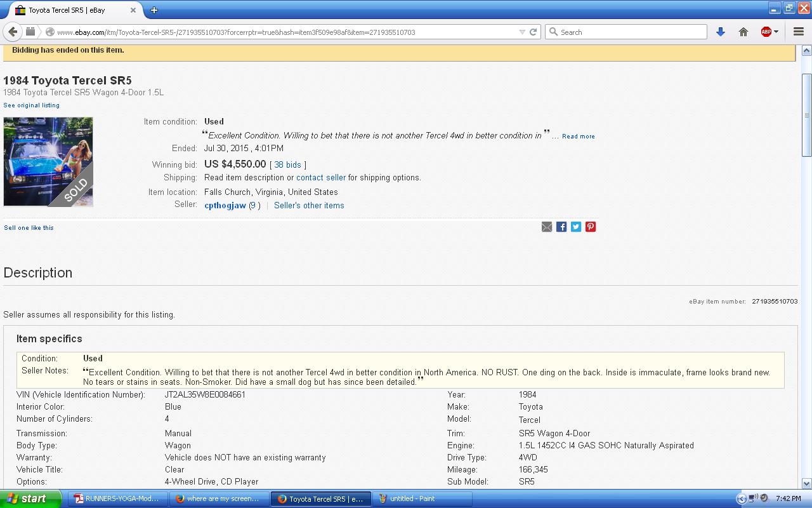This screenshot has width=812, height=508.
Task: Reload page with the refresh icon
Action: 534,32
